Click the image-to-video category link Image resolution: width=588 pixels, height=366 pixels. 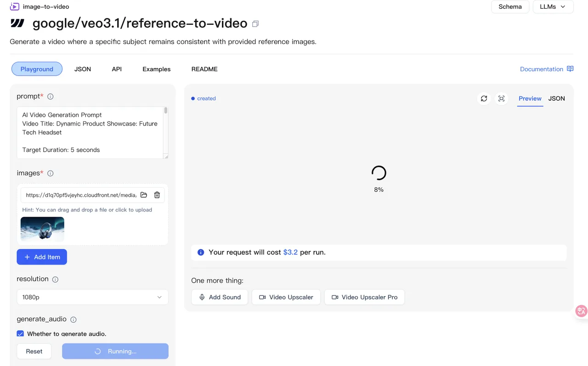[46, 6]
